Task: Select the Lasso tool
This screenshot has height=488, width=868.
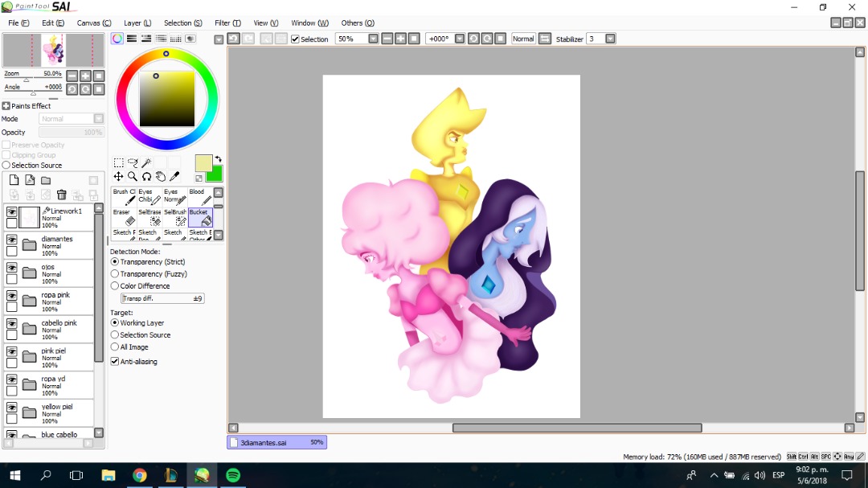Action: 133,163
